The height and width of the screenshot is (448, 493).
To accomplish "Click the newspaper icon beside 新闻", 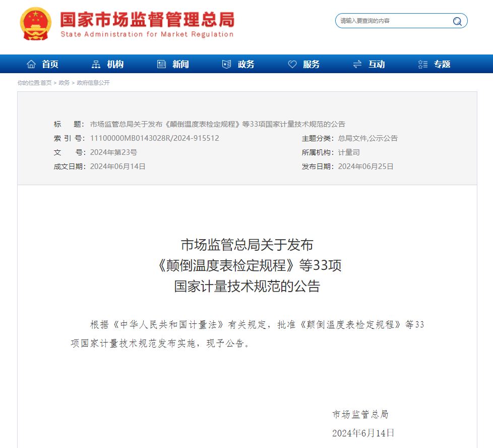I will coord(161,64).
